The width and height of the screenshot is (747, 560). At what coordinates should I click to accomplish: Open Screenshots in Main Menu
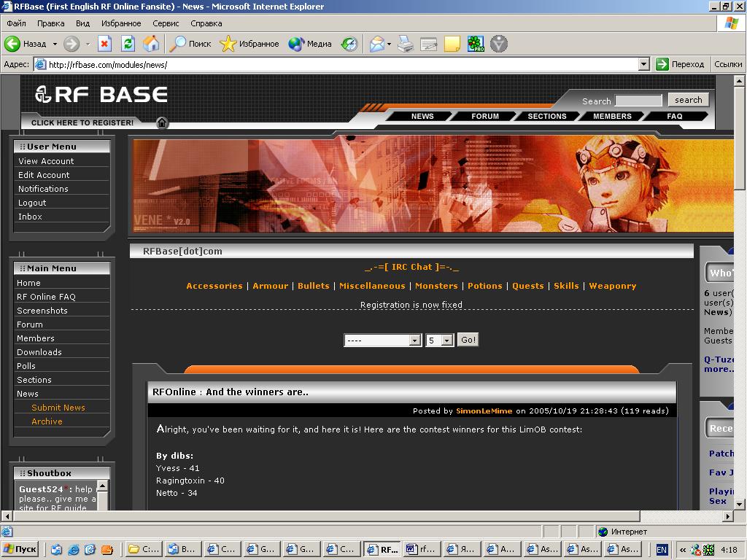tap(42, 311)
